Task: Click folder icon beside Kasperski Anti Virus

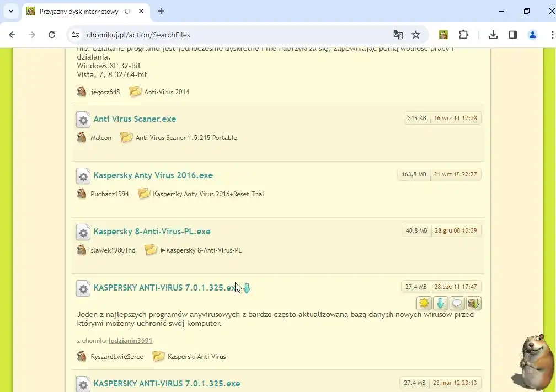Action: [158, 356]
